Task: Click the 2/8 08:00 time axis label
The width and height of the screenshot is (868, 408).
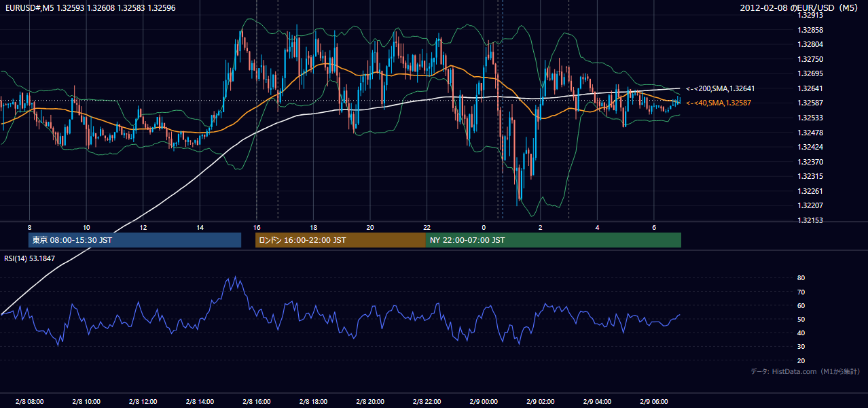Action: (x=29, y=401)
